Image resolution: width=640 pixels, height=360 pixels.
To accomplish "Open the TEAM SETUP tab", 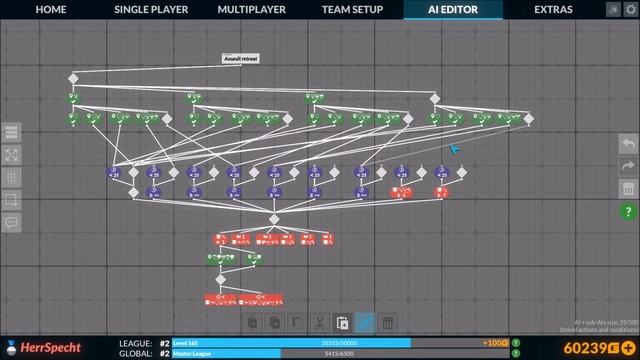I will pyautogui.click(x=352, y=9).
